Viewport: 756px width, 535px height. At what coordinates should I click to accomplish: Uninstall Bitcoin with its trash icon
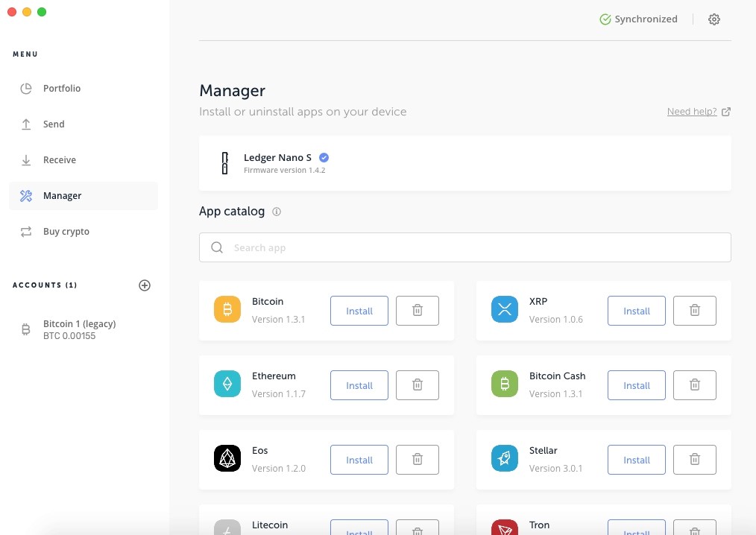418,311
